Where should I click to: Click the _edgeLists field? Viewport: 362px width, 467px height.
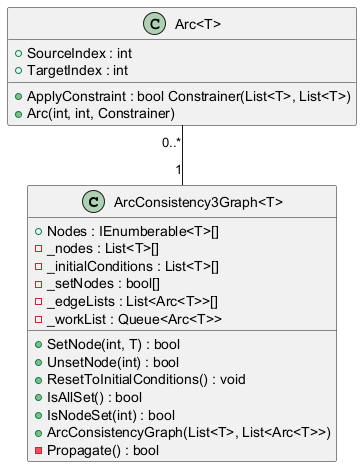coord(132,302)
